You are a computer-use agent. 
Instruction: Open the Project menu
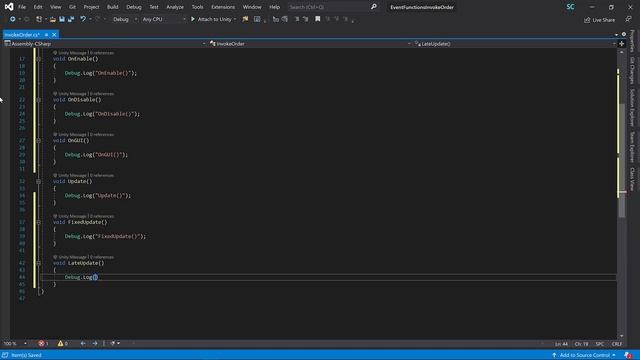91,7
